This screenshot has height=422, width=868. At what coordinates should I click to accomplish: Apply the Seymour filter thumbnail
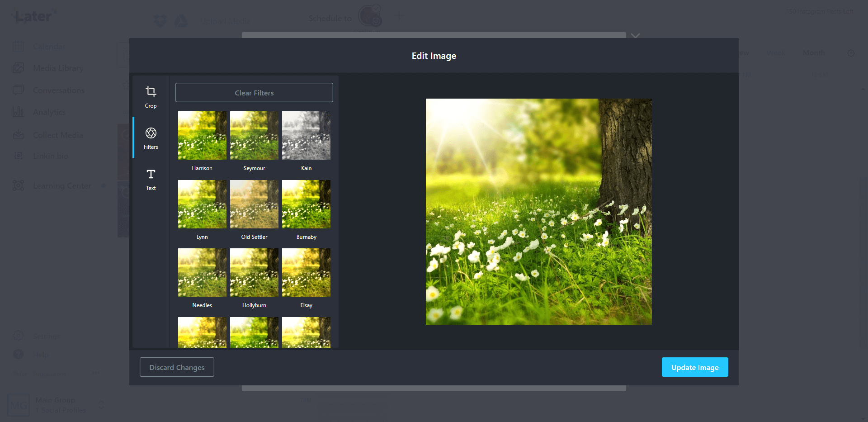[254, 135]
